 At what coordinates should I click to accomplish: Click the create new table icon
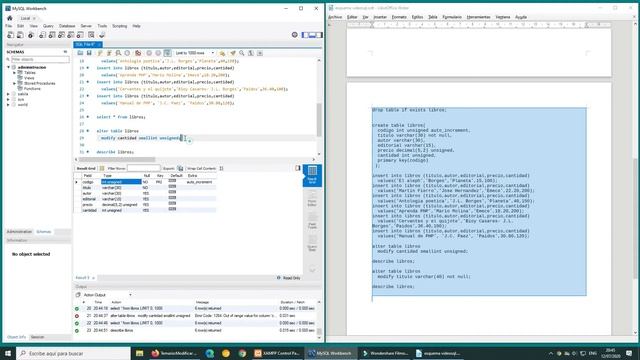(52, 35)
